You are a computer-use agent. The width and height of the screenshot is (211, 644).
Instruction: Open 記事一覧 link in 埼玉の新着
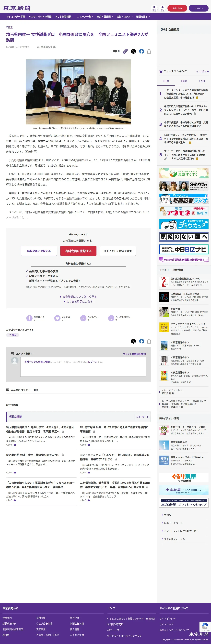click(x=142, y=417)
